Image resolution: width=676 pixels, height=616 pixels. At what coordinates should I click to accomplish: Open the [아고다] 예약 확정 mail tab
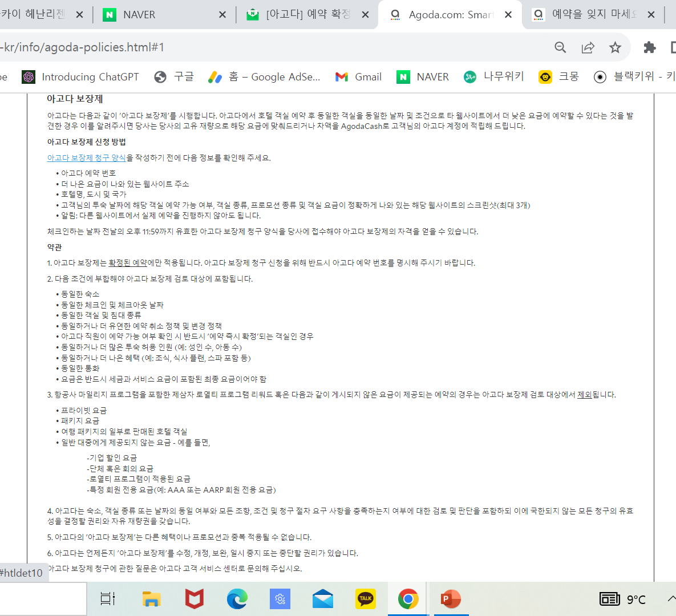[x=307, y=15]
